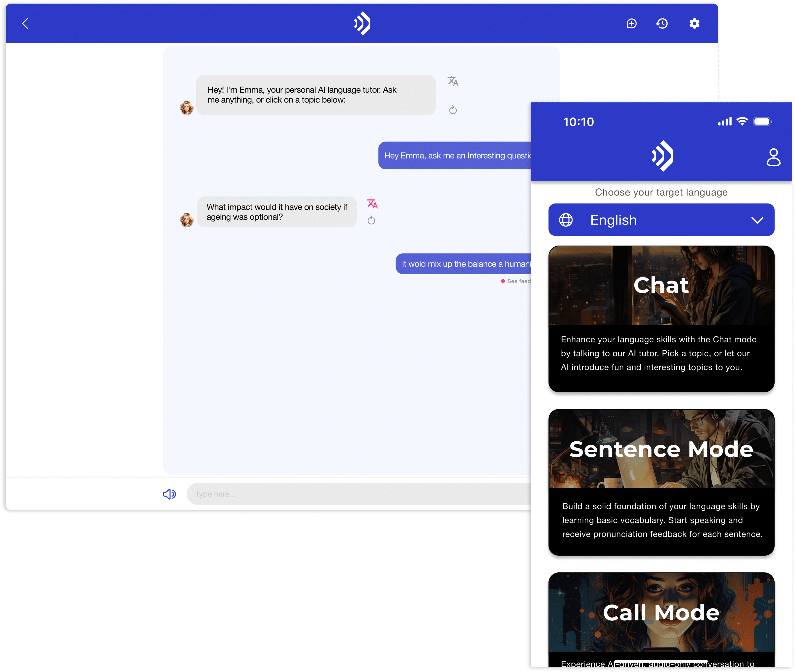Translate the ageing question bubble

(372, 204)
